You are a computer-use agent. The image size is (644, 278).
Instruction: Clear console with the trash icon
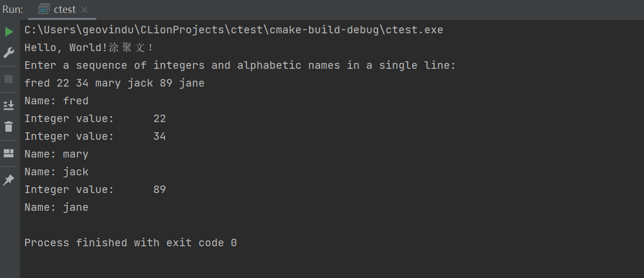(x=9, y=127)
